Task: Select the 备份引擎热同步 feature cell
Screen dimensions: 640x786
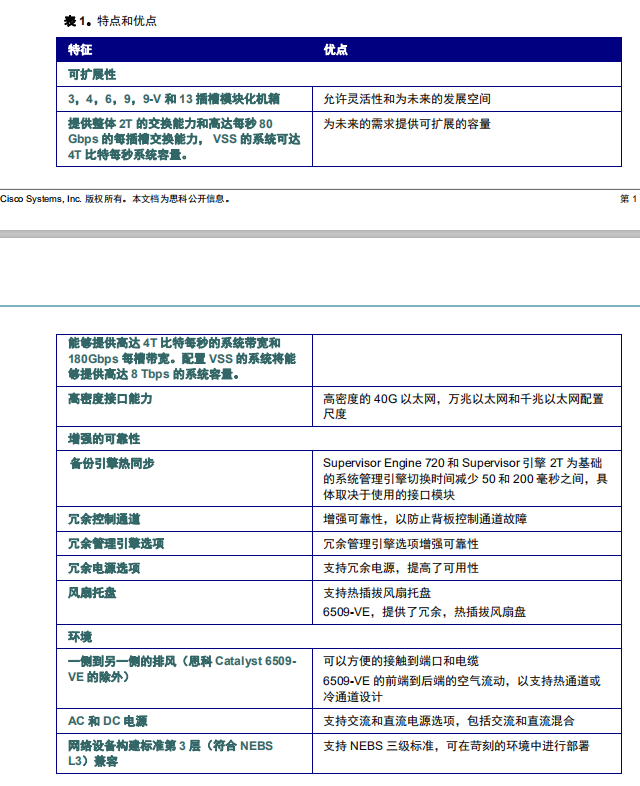Action: coord(111,463)
